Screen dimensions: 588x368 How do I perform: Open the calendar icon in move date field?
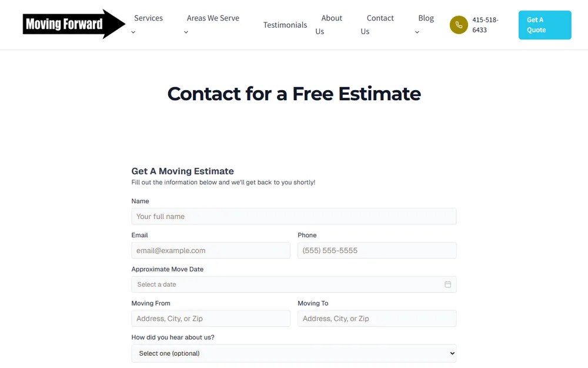tap(447, 284)
